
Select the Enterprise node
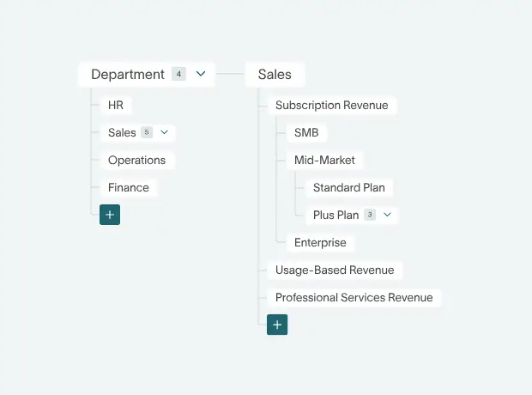(320, 242)
